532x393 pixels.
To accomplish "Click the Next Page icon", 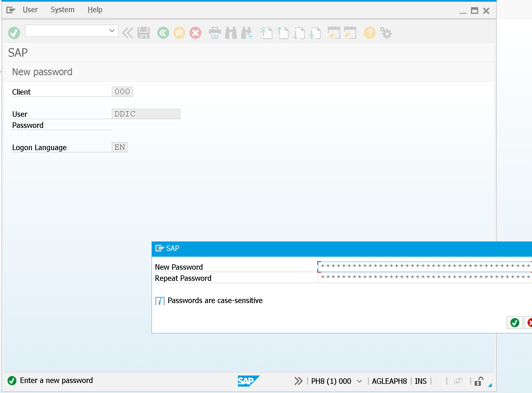I will 299,33.
